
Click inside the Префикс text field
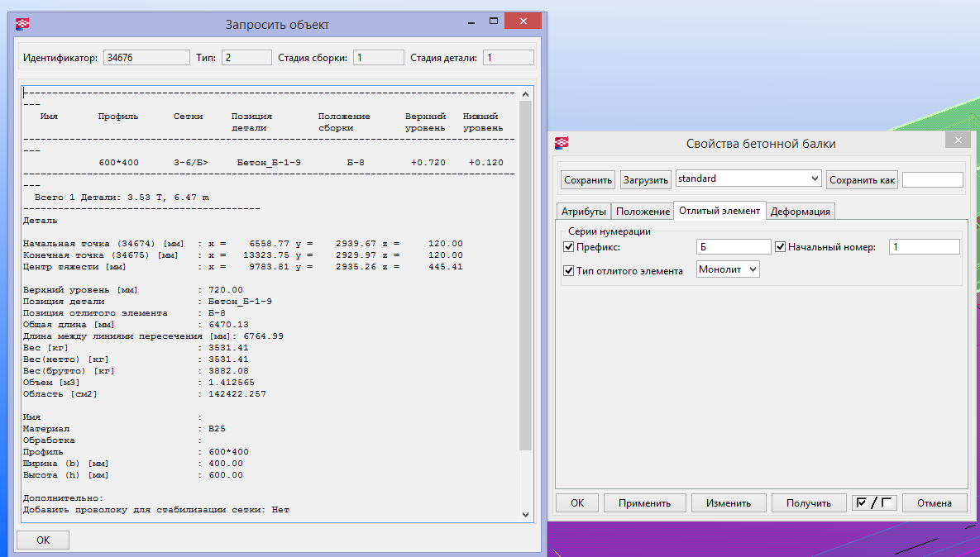point(734,247)
